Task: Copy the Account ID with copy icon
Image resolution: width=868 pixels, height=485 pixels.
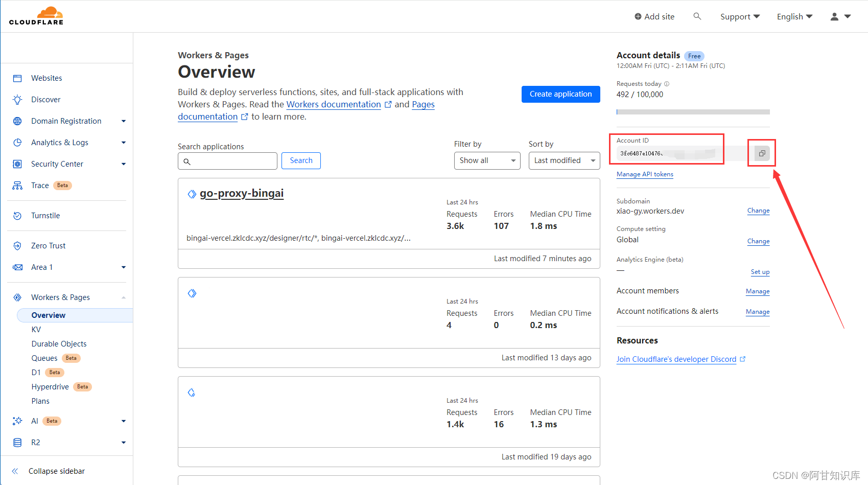Action: coord(762,153)
